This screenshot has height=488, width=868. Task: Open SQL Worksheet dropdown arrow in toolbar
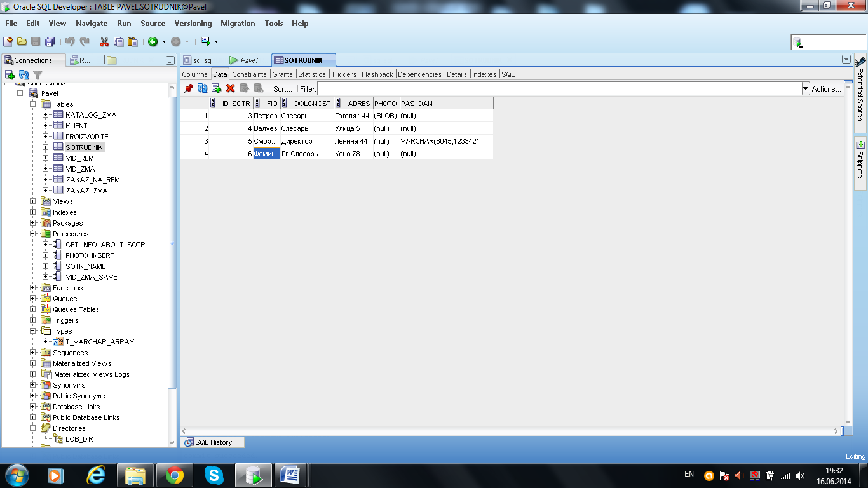coord(216,41)
